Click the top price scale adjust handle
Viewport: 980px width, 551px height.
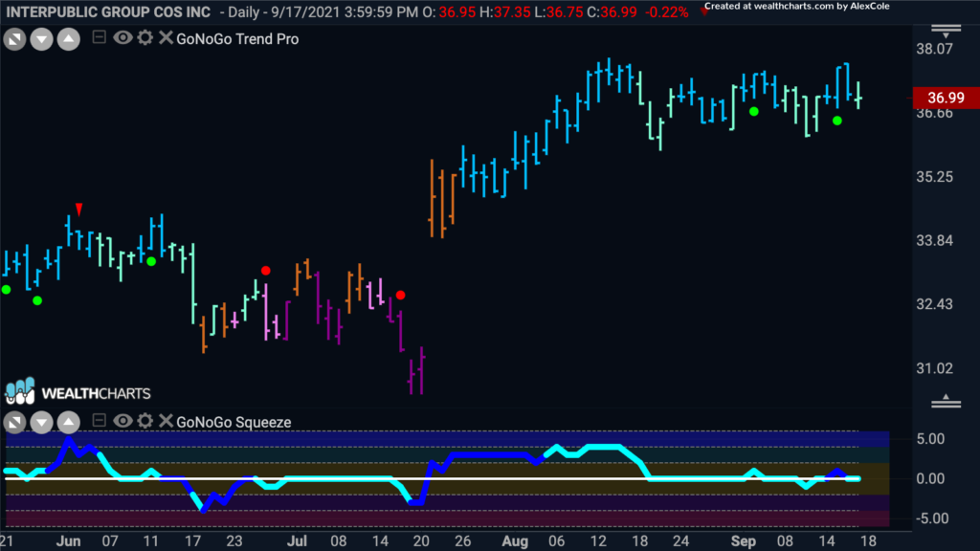(x=946, y=31)
